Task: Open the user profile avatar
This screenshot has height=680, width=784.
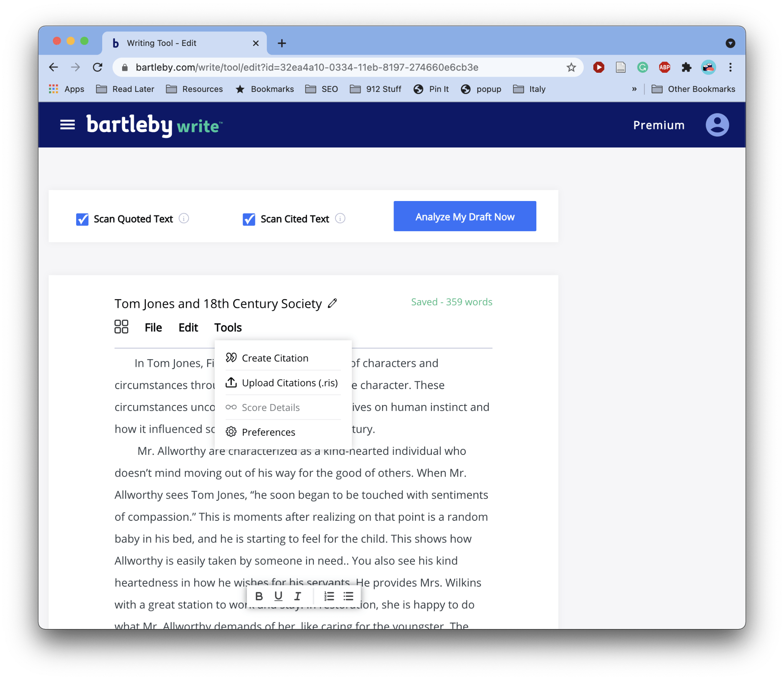Action: click(x=717, y=125)
